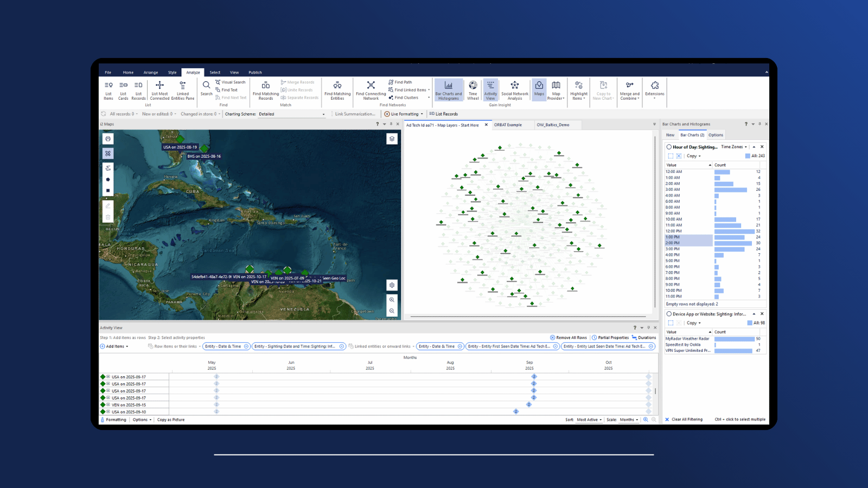Toggle Live Formatting on
This screenshot has height=488, width=868.
pos(404,114)
